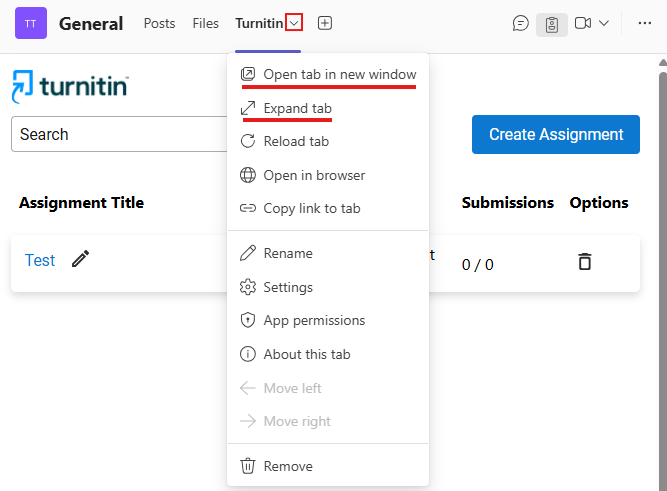Choose About this tab
Image resolution: width=667 pixels, height=491 pixels.
click(x=328, y=354)
